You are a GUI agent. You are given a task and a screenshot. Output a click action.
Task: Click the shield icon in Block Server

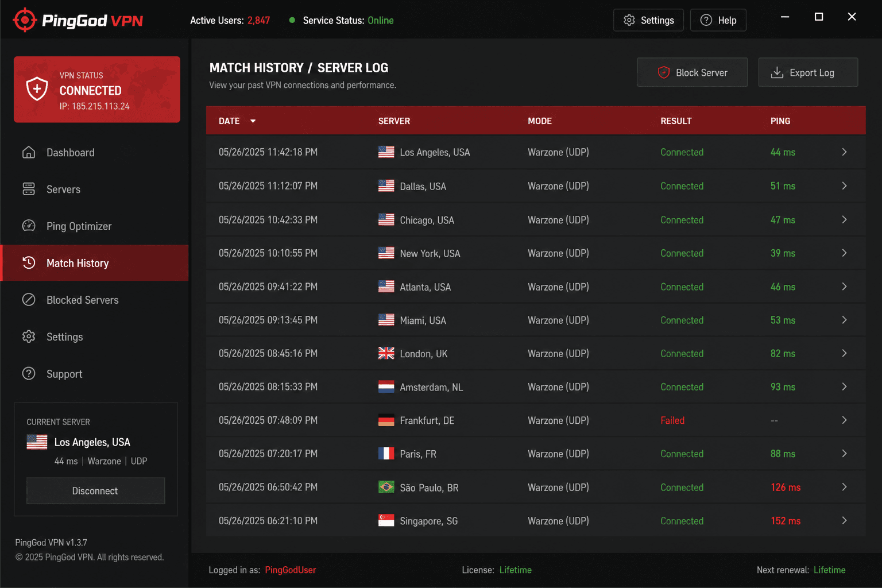tap(664, 72)
